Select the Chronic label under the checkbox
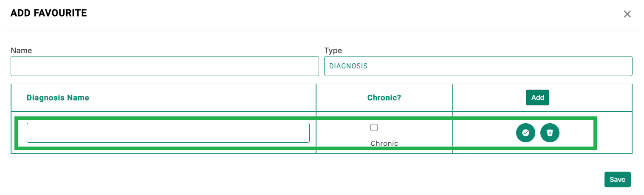This screenshot has width=644, height=195. pos(384,143)
